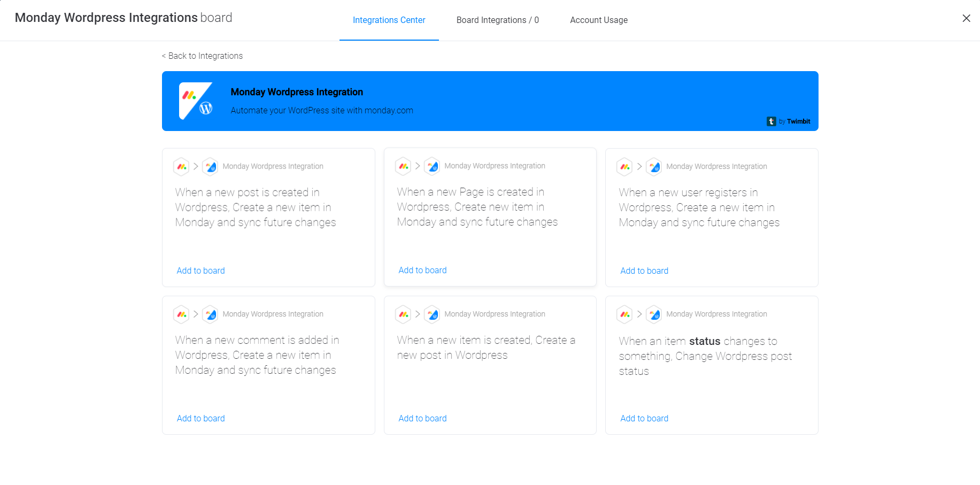Screen dimensions: 980x485
Task: Select the 'When a new post is created' recipe text
Action: [256, 207]
